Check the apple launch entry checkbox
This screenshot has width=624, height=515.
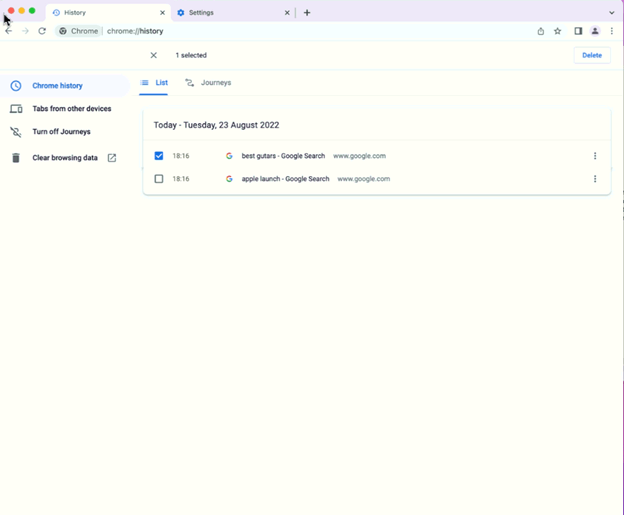[x=159, y=179]
